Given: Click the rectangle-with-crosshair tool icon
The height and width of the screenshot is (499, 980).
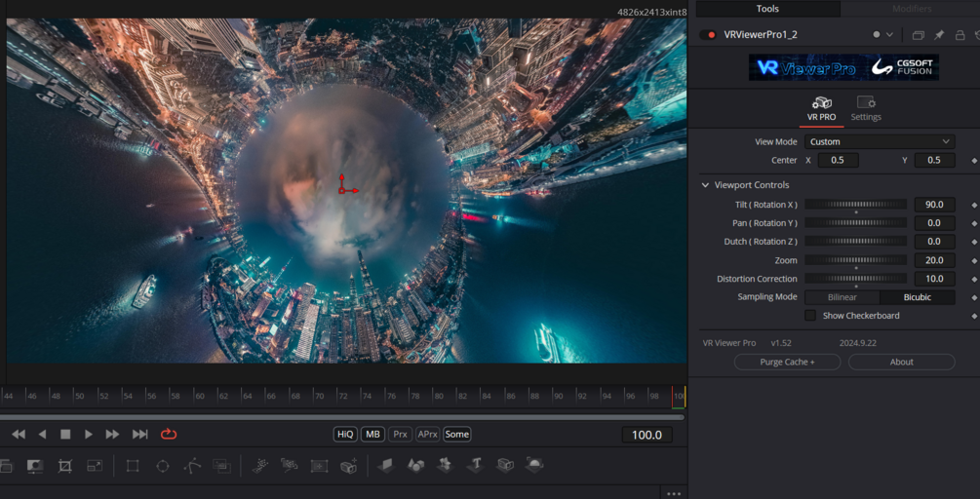Looking at the screenshot, I should [x=320, y=466].
